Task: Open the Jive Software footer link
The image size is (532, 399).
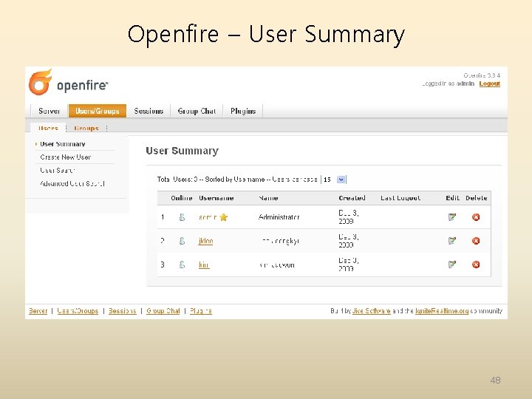Action: 372,311
